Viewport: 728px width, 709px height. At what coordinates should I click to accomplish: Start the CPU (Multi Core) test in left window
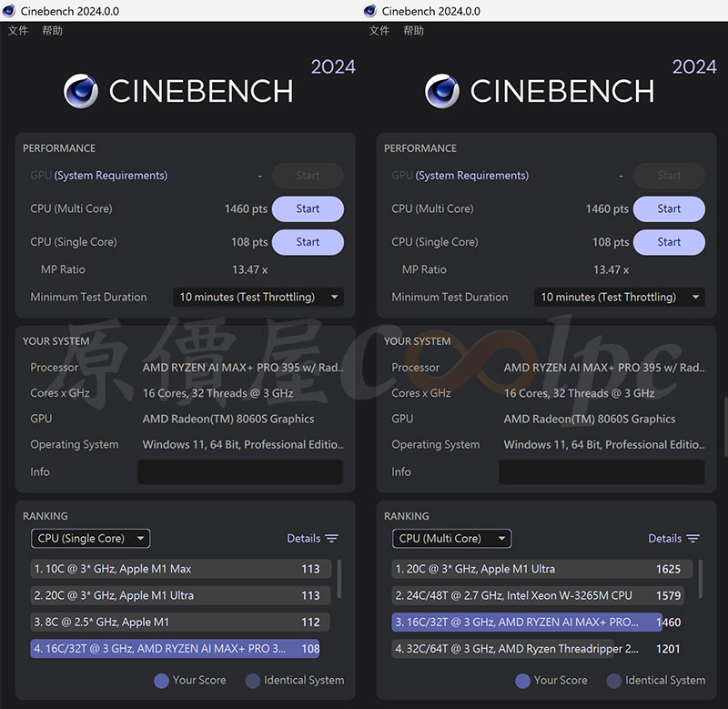pos(308,209)
